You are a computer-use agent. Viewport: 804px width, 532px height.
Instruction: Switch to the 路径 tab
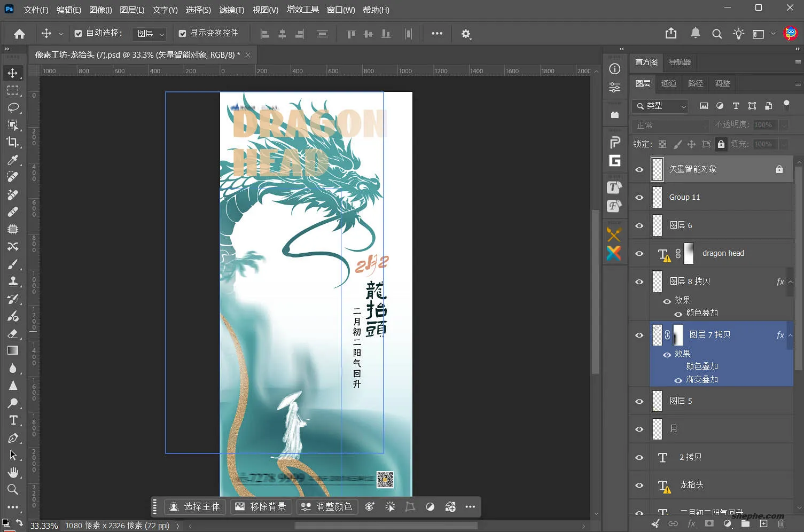click(696, 83)
